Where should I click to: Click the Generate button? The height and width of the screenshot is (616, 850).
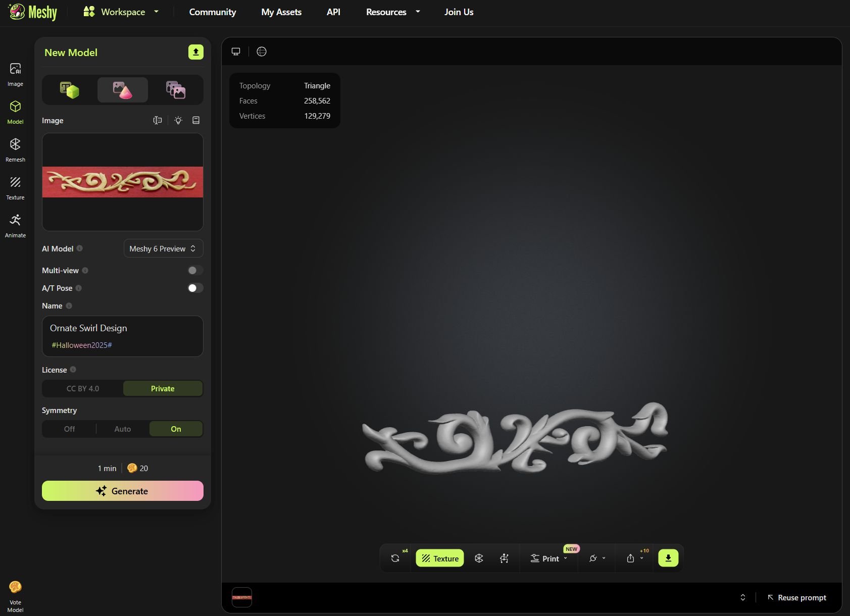(x=123, y=491)
